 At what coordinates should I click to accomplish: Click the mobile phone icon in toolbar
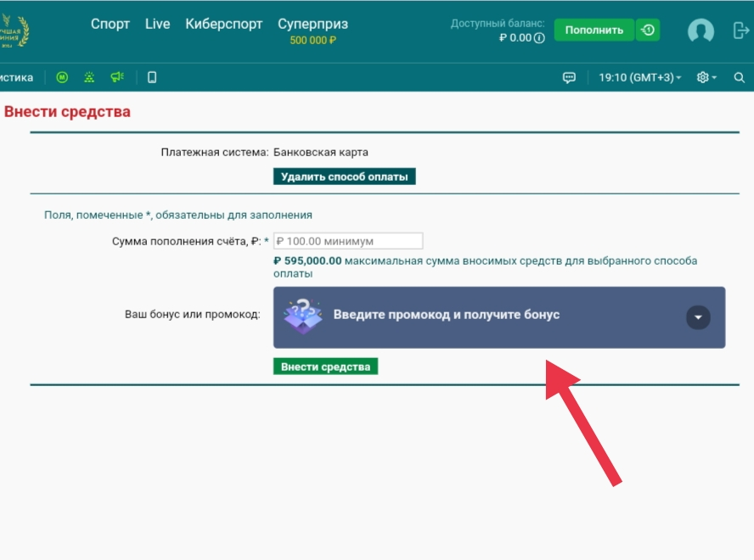click(152, 77)
